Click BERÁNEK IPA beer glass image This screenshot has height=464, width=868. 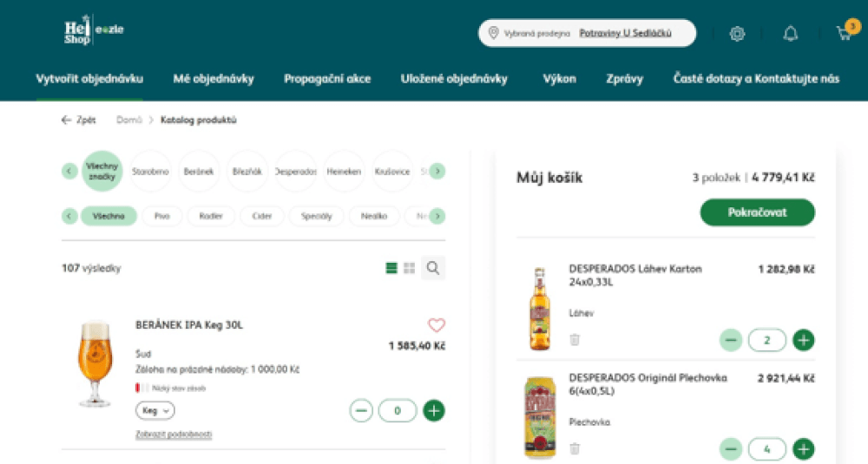95,363
